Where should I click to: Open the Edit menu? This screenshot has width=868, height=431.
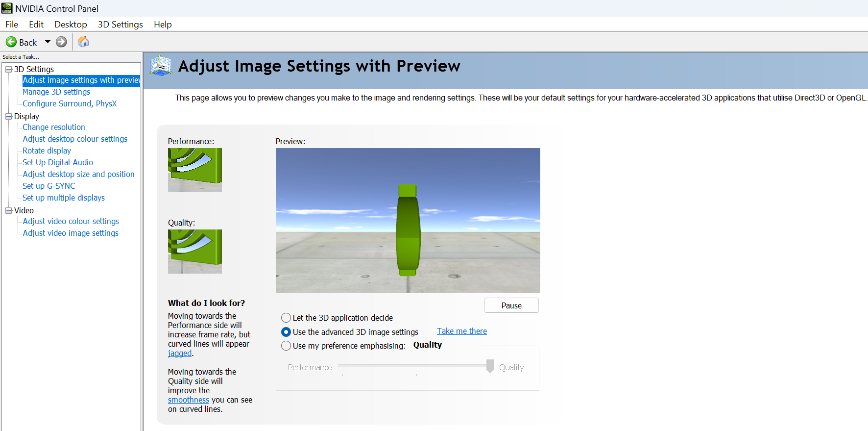tap(36, 25)
